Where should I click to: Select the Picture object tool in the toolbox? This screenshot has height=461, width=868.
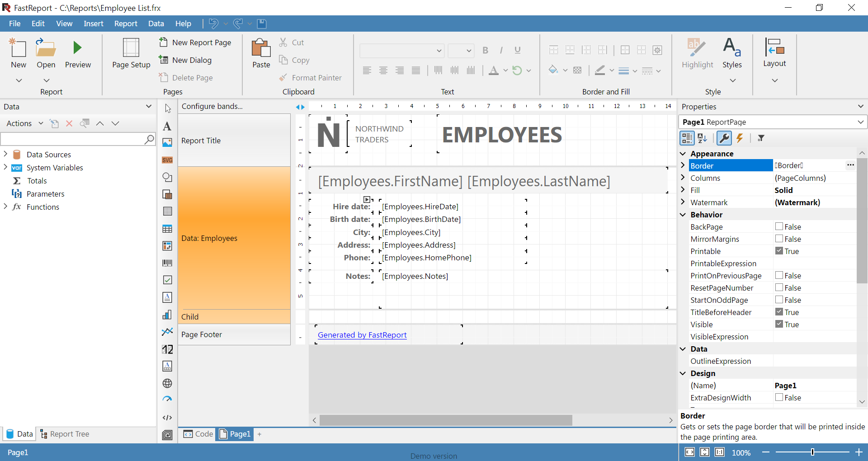coord(167,143)
